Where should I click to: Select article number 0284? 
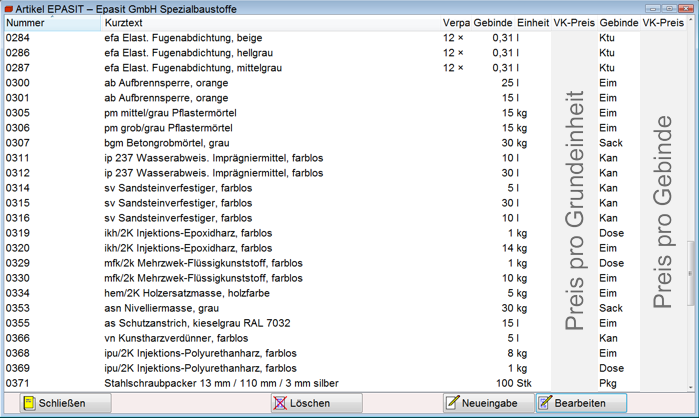[x=18, y=38]
